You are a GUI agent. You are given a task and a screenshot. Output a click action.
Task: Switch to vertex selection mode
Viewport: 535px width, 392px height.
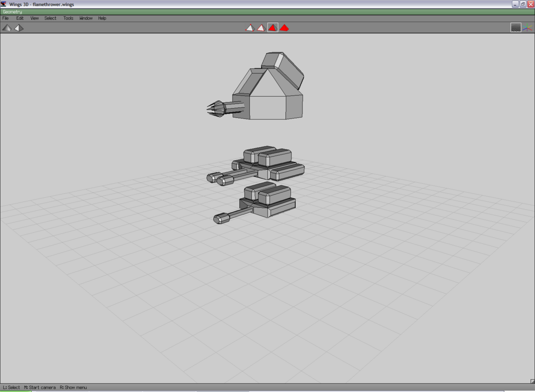[x=250, y=28]
